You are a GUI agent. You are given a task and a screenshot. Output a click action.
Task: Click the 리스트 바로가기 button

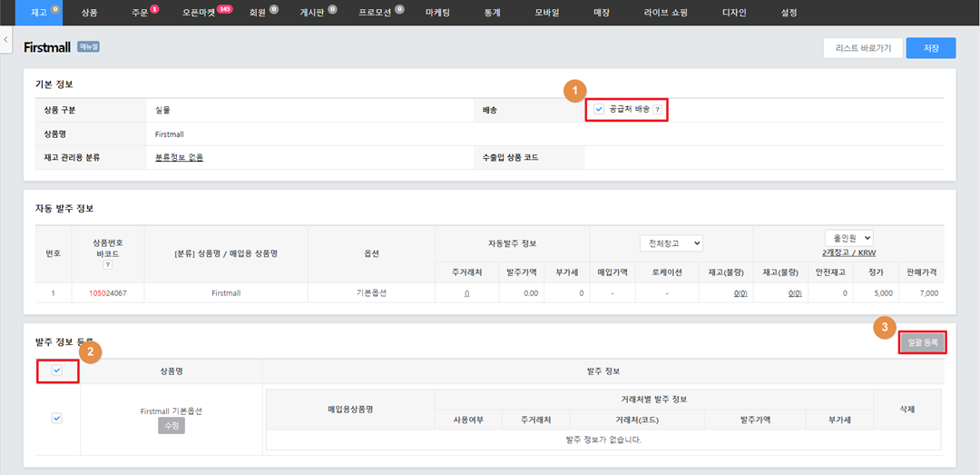tap(863, 47)
